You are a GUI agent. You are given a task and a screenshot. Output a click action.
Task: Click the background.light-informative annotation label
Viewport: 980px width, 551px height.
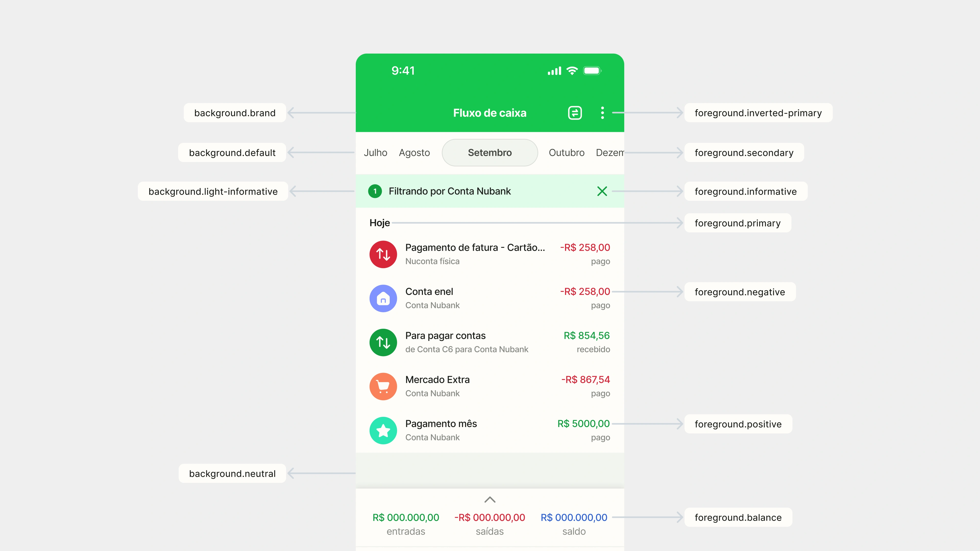click(213, 192)
